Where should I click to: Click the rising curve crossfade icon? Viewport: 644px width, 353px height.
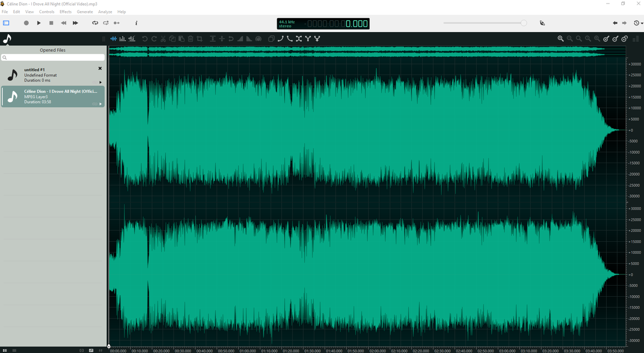click(x=281, y=39)
